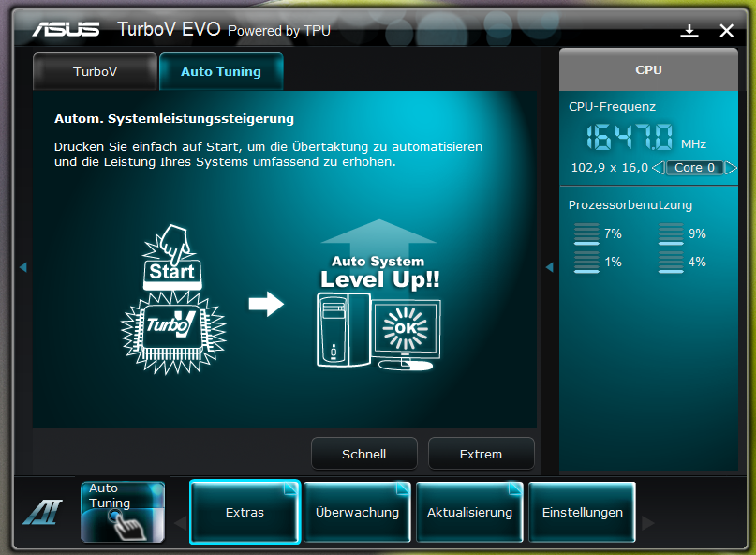Click the Auto System Level Up graphic
The image size is (756, 555).
379,295
